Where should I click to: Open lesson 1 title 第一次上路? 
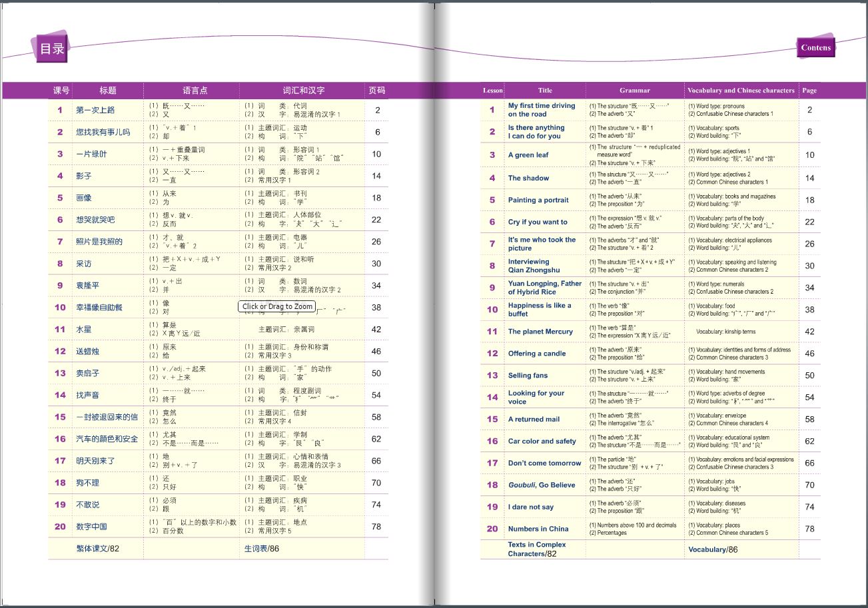(95, 111)
